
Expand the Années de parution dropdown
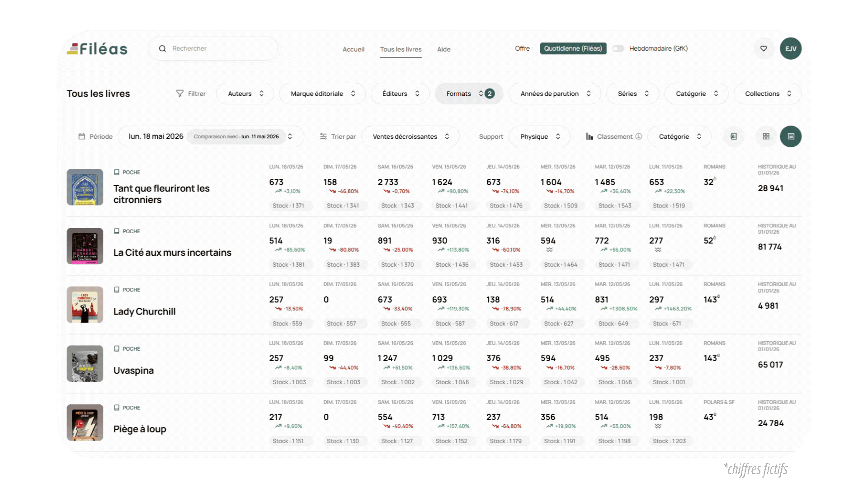(555, 94)
